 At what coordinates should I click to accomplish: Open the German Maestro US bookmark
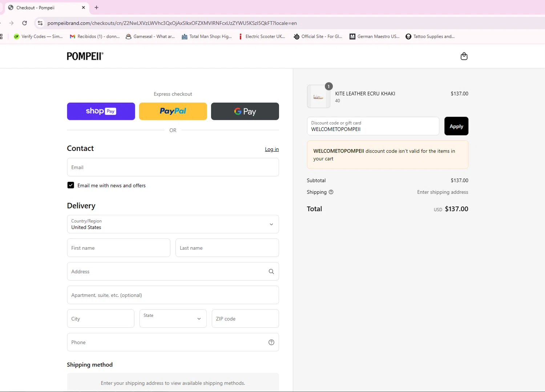pyautogui.click(x=374, y=36)
